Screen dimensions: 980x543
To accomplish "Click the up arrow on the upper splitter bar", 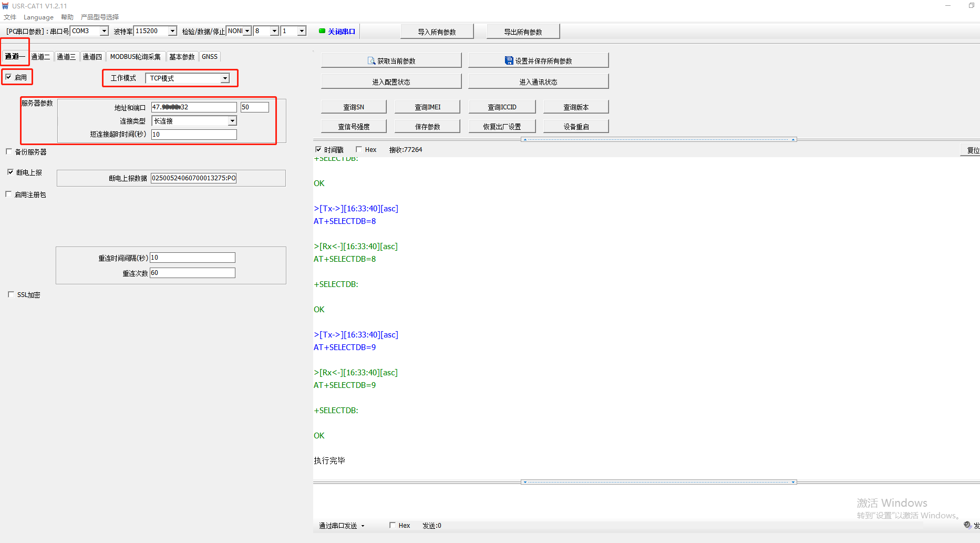I will 525,139.
